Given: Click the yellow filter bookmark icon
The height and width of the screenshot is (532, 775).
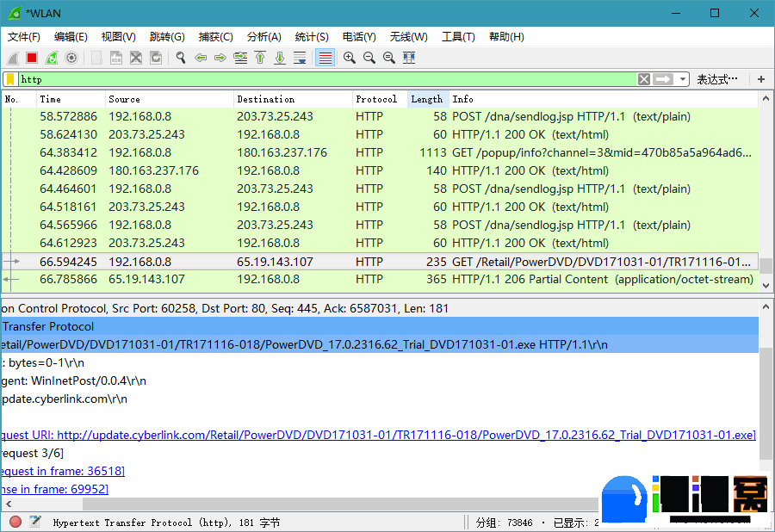Looking at the screenshot, I should [x=10, y=79].
